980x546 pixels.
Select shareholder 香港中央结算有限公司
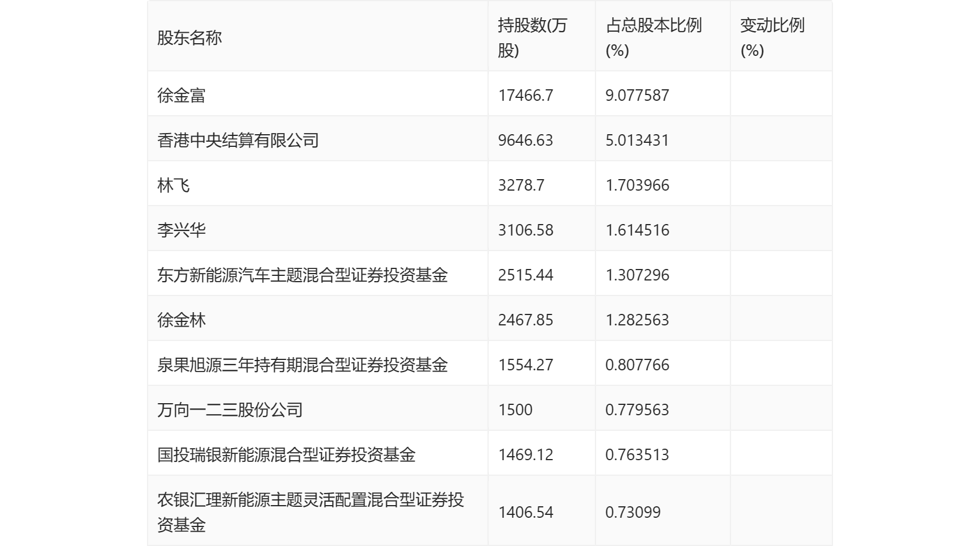238,140
